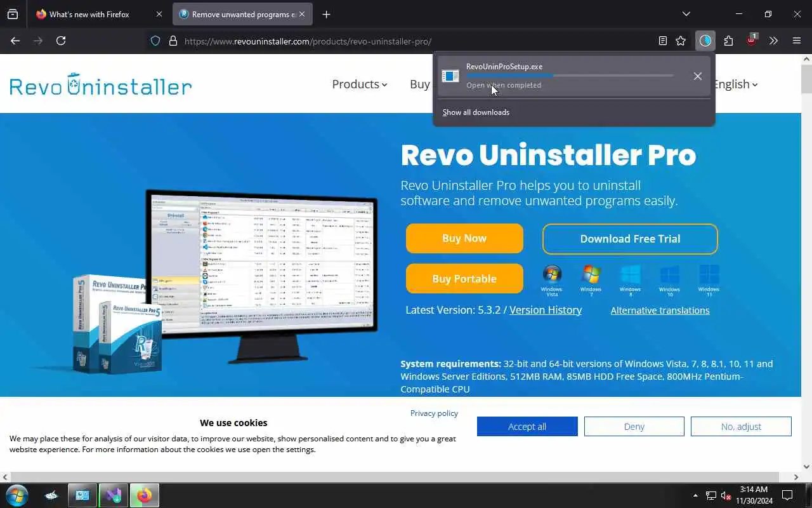Open the purple Visual Studio taskbar icon

coord(114,495)
